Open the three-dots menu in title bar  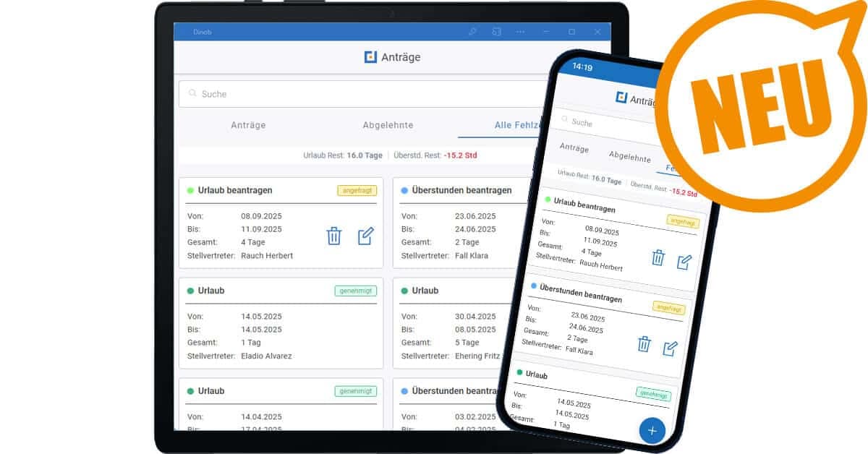pos(520,32)
